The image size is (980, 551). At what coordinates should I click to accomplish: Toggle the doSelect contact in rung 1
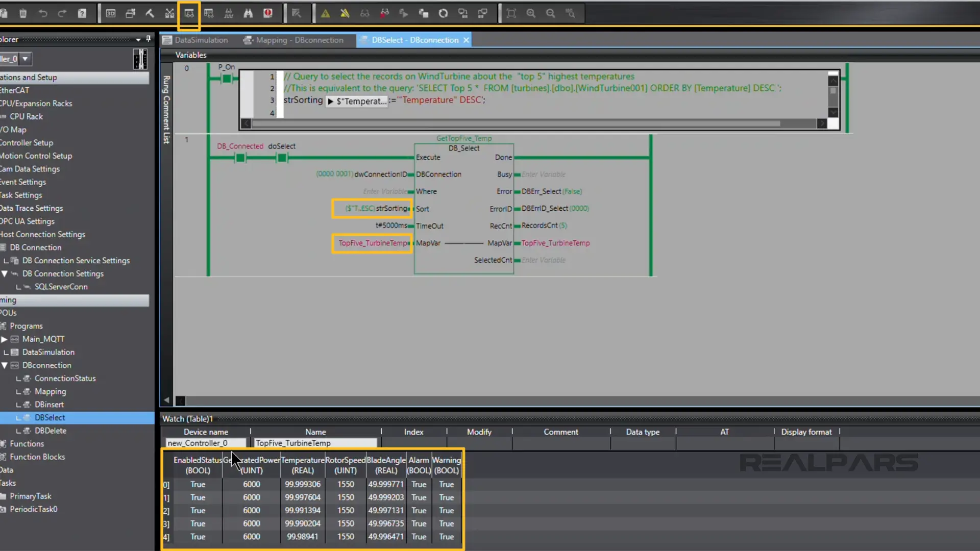point(282,158)
